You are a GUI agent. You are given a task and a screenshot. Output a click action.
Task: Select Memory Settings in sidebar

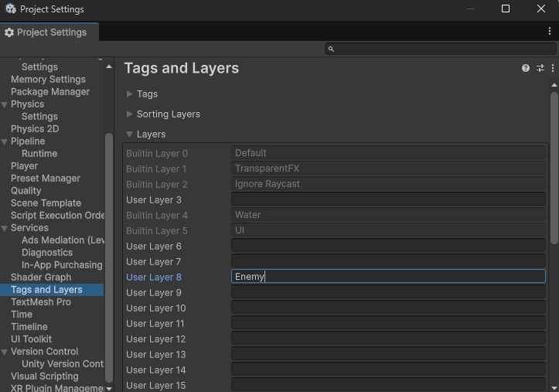[x=48, y=80]
